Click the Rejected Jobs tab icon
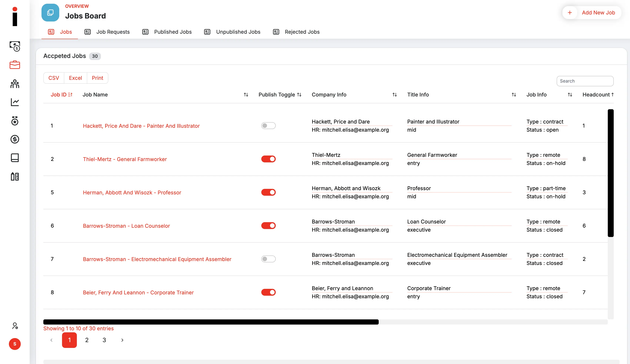Image resolution: width=630 pixels, height=364 pixels. pyautogui.click(x=276, y=32)
